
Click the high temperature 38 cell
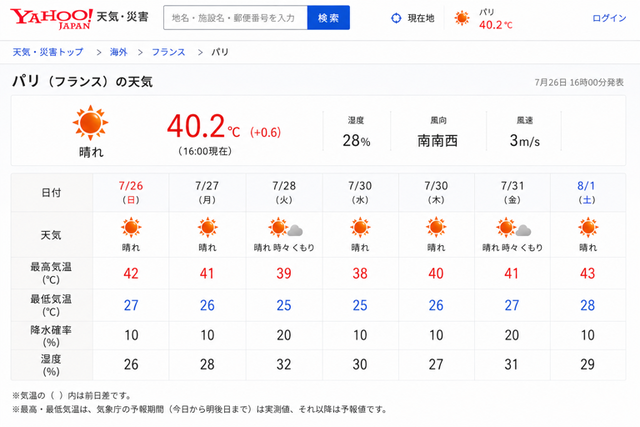[x=360, y=274]
